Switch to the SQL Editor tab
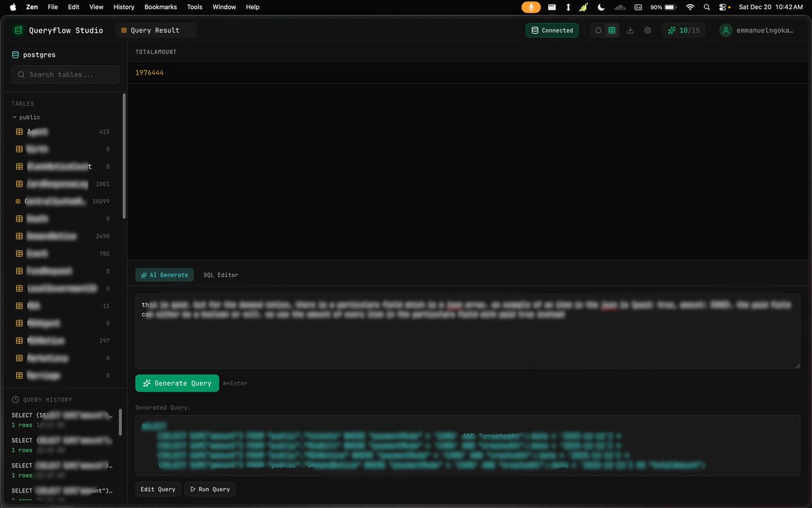The width and height of the screenshot is (812, 508). (221, 275)
